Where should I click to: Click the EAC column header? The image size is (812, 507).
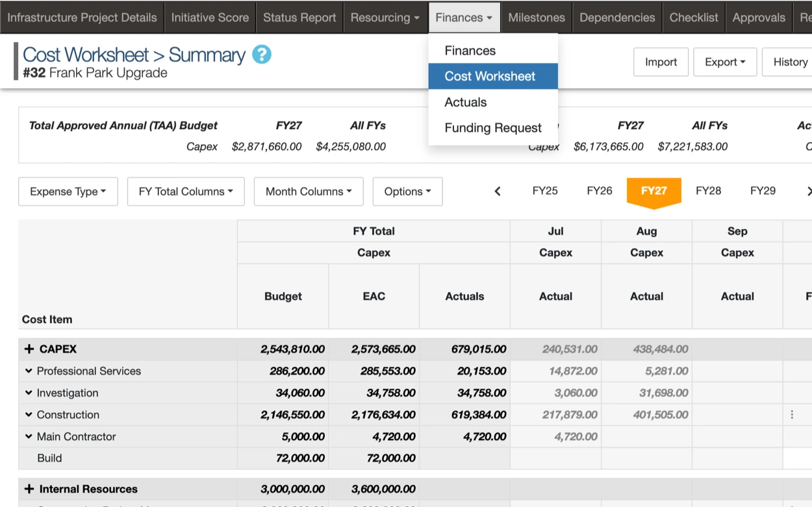(374, 296)
